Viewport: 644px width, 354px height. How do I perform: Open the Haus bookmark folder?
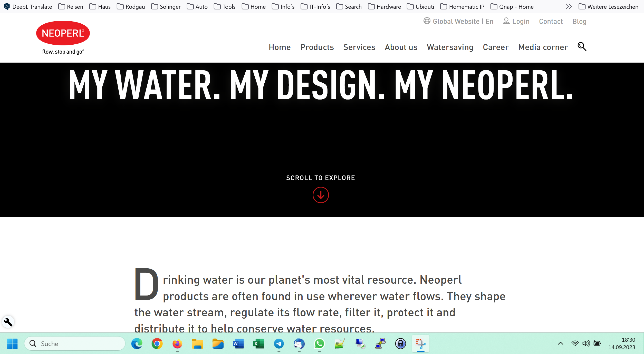pyautogui.click(x=100, y=7)
